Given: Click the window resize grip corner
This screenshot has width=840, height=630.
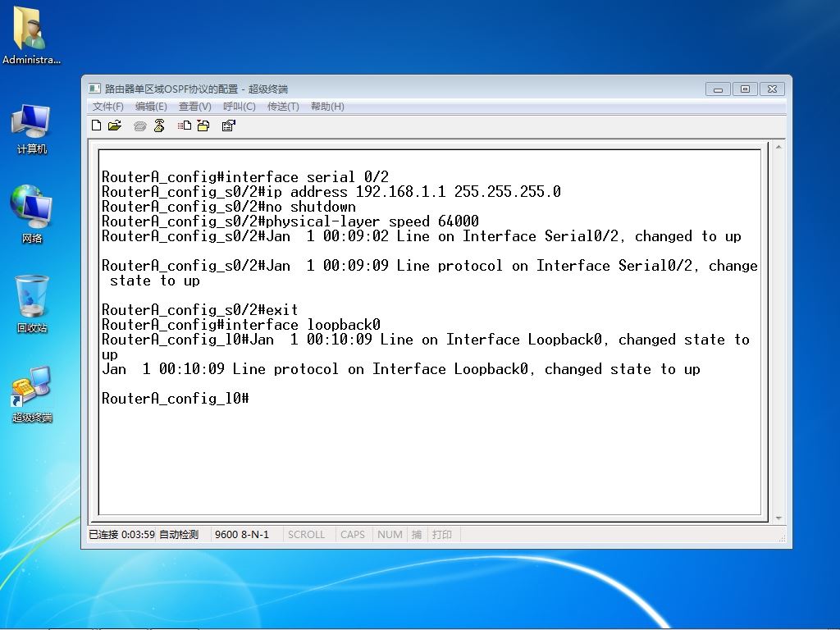Looking at the screenshot, I should pyautogui.click(x=782, y=538).
